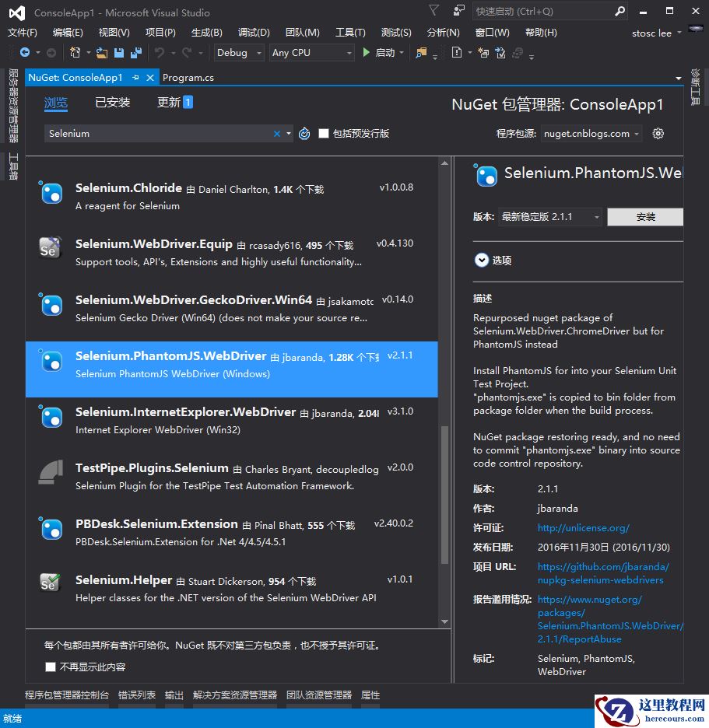Open the Tools (工具) menu
Image resolution: width=709 pixels, height=728 pixels.
point(350,33)
